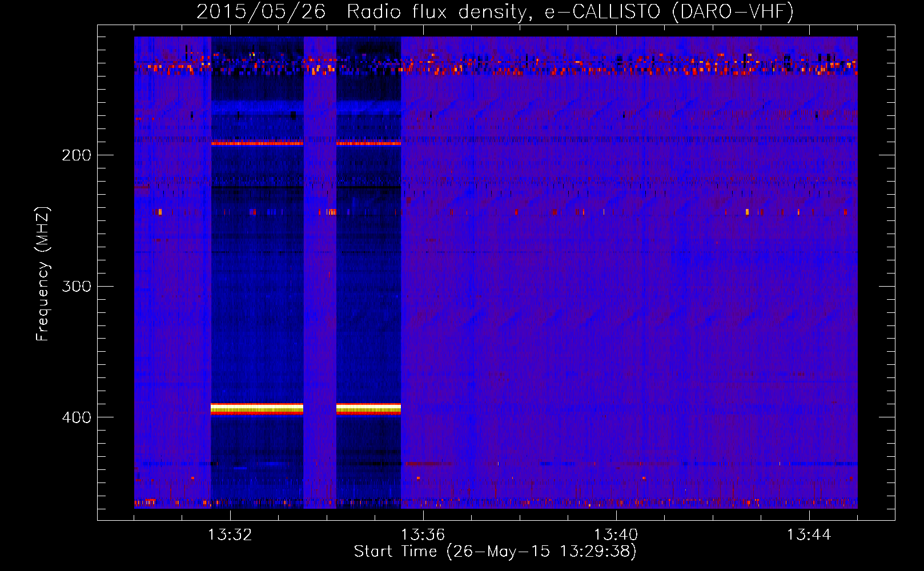Screen dimensions: 924x571
Task: Click the 13:36 time tick label
Action: [x=423, y=535]
